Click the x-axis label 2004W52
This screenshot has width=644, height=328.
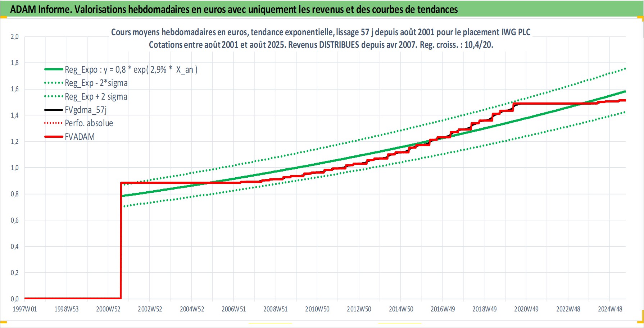[x=192, y=309]
